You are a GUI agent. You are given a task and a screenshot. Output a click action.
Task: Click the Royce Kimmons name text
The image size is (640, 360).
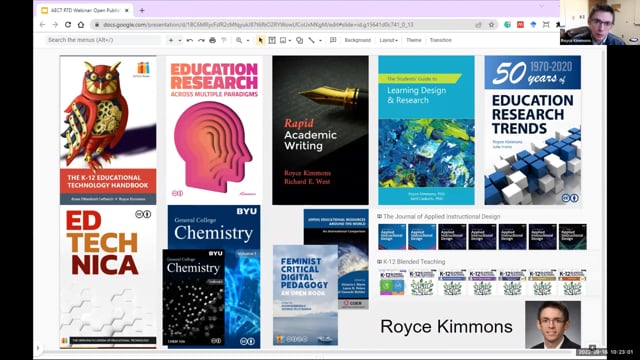tap(447, 327)
